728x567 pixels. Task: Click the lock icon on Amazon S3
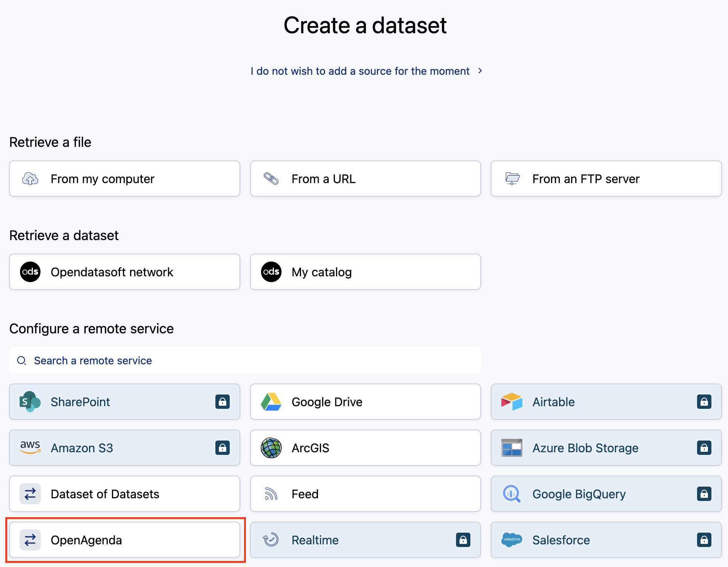(222, 448)
